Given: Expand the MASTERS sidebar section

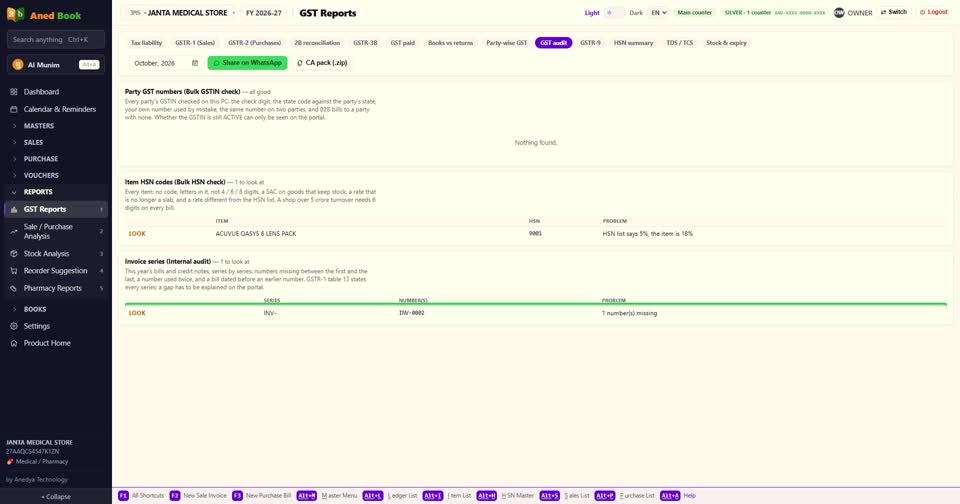Looking at the screenshot, I should pyautogui.click(x=56, y=126).
